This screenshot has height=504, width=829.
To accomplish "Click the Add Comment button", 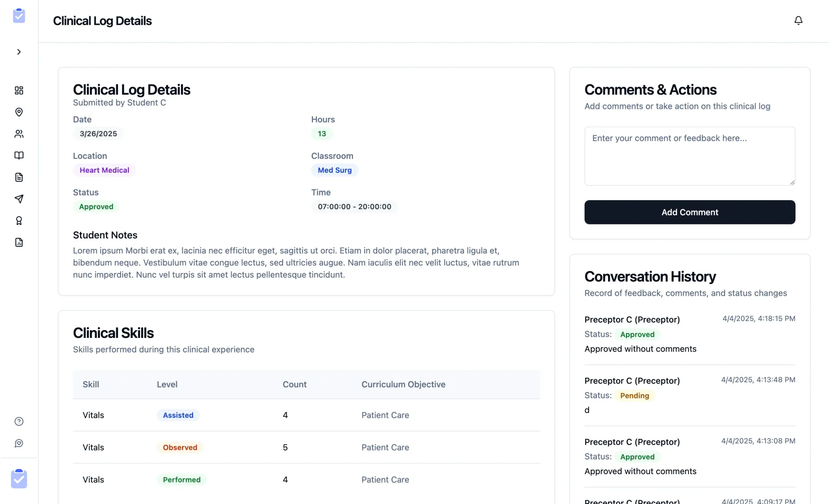I will click(x=690, y=212).
